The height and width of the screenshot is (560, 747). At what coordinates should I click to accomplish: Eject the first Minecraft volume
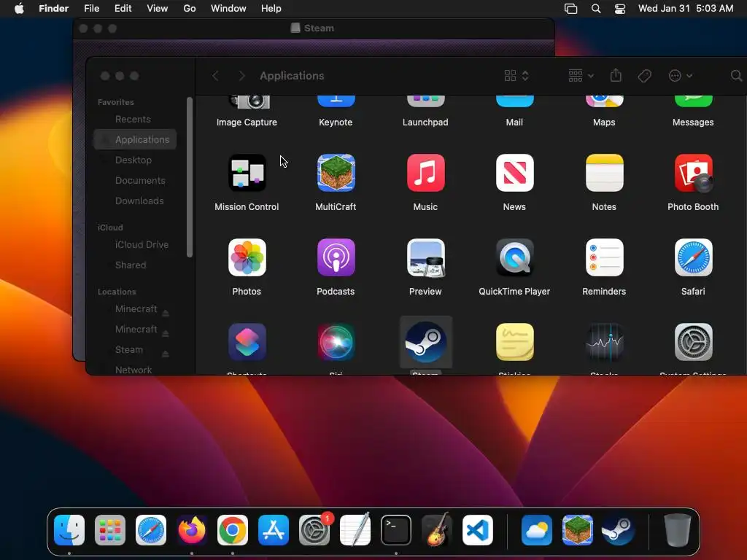166,313
